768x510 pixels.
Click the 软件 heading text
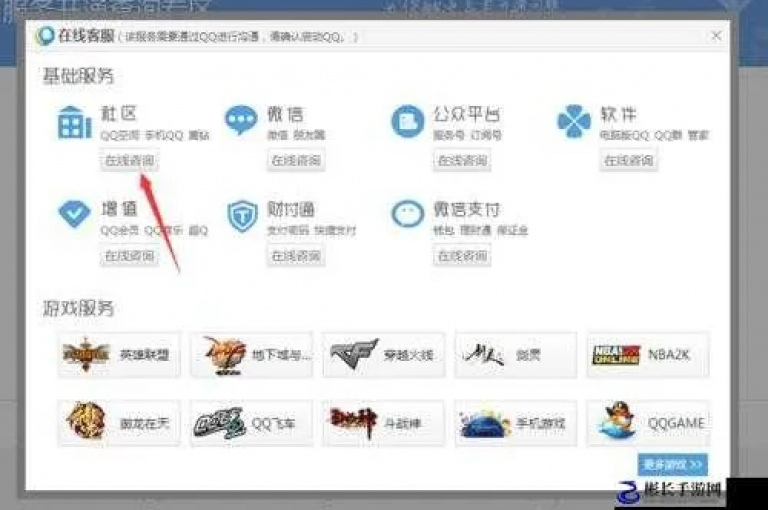(618, 114)
